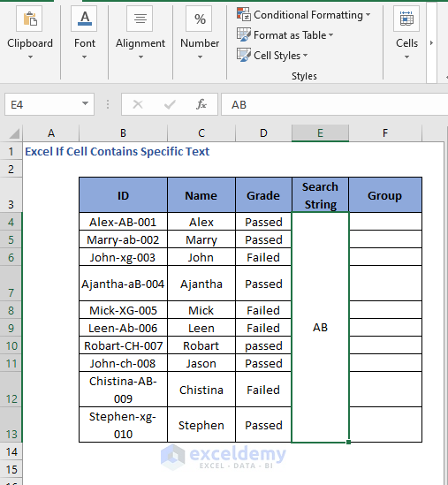Expand the Font group arrow

tap(85, 57)
